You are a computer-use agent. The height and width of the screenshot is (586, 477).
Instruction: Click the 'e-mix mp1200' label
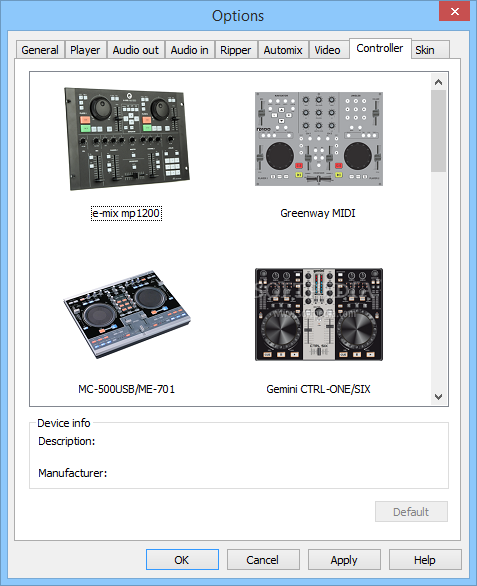(126, 213)
